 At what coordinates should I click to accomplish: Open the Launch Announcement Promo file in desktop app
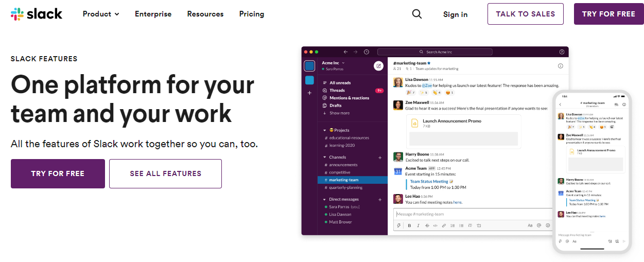click(x=463, y=131)
